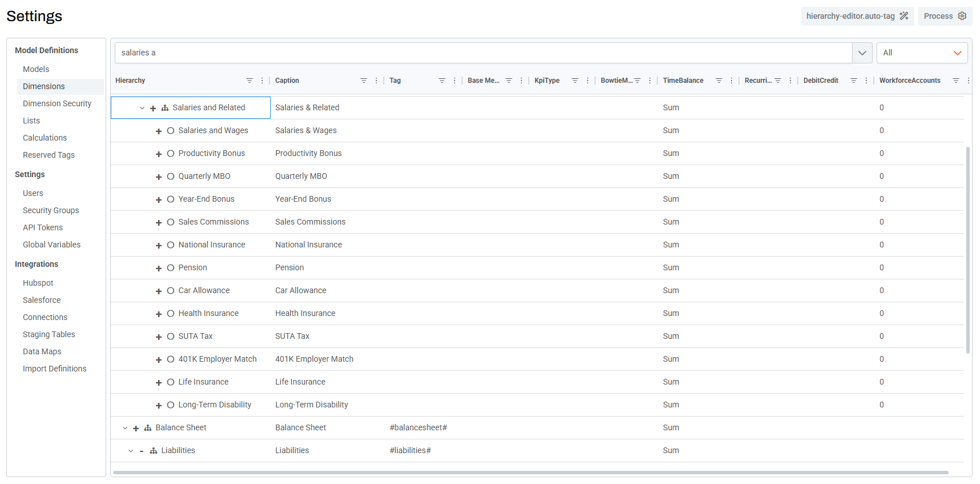Go to Global Variables settings
This screenshot has width=980, height=484.
(51, 245)
